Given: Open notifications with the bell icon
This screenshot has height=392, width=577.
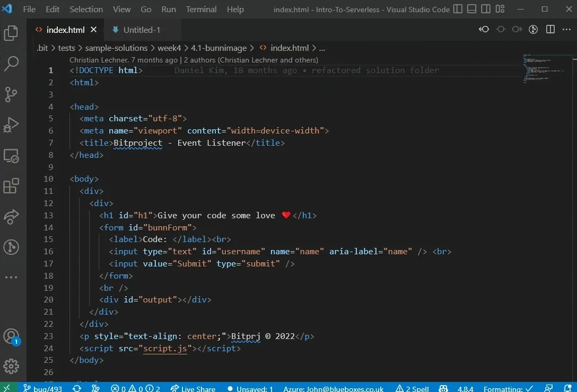Looking at the screenshot, I should [567, 388].
